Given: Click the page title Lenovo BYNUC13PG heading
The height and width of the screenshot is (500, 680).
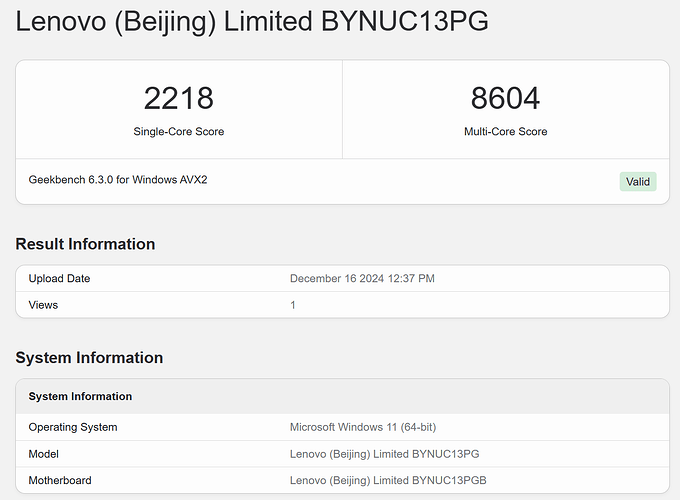Looking at the screenshot, I should (x=252, y=22).
